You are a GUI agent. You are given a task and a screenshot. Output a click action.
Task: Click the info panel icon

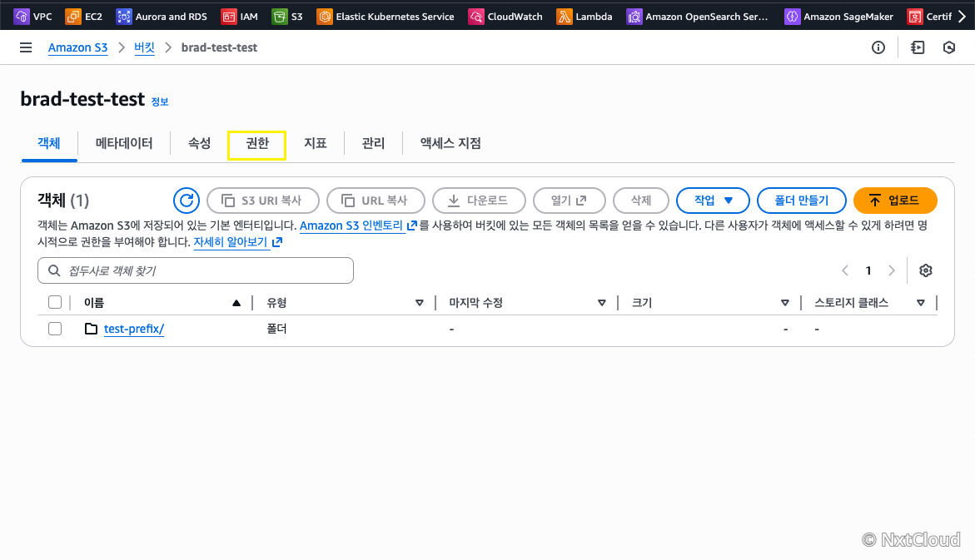pos(878,47)
